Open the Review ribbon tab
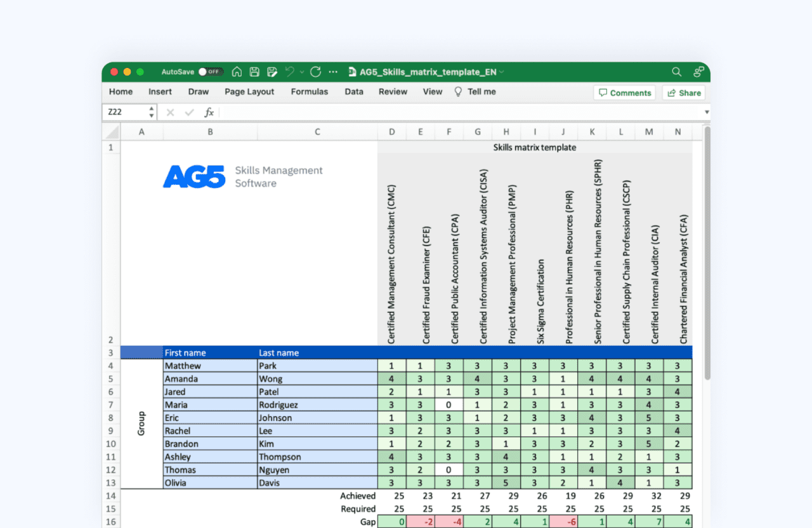Viewport: 812px width, 528px height. [x=393, y=91]
